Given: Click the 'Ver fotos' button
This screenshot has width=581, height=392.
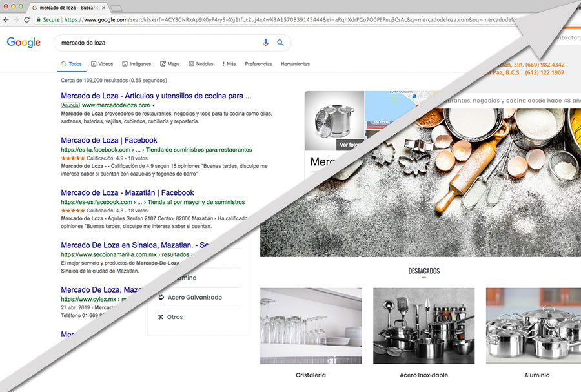Looking at the screenshot, I should point(350,145).
